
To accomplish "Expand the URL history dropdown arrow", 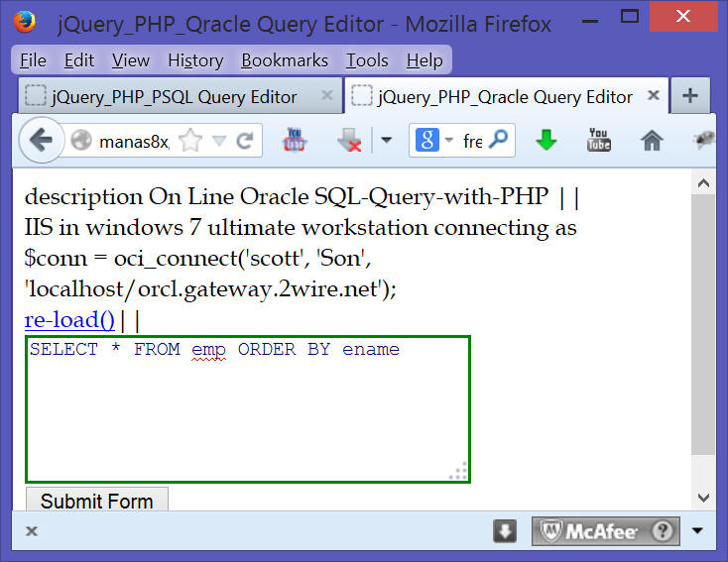I will [x=219, y=142].
